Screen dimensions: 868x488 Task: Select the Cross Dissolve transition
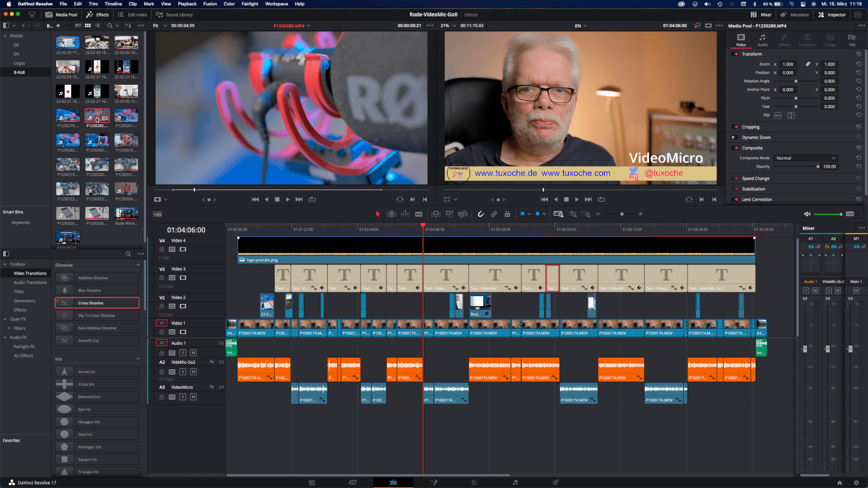click(97, 303)
